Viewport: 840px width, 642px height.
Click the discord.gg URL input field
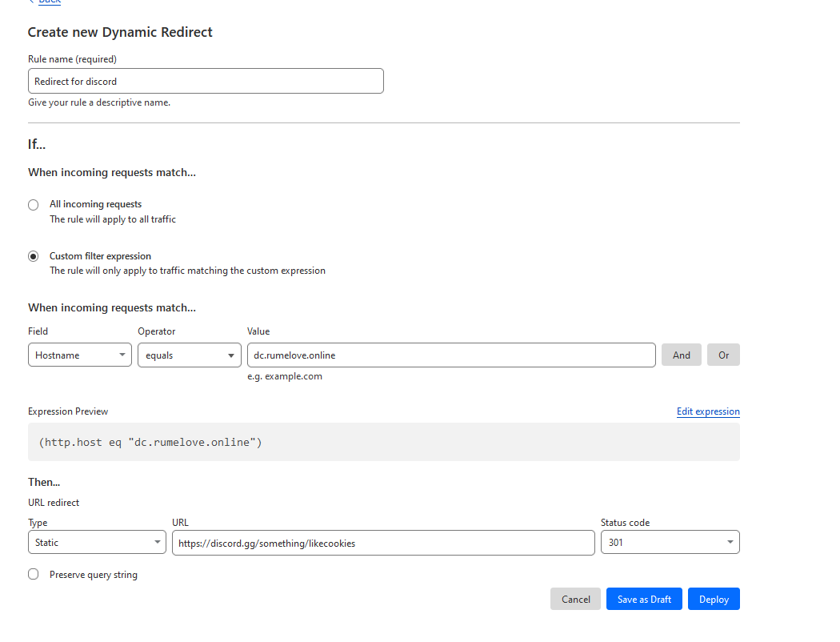[383, 542]
